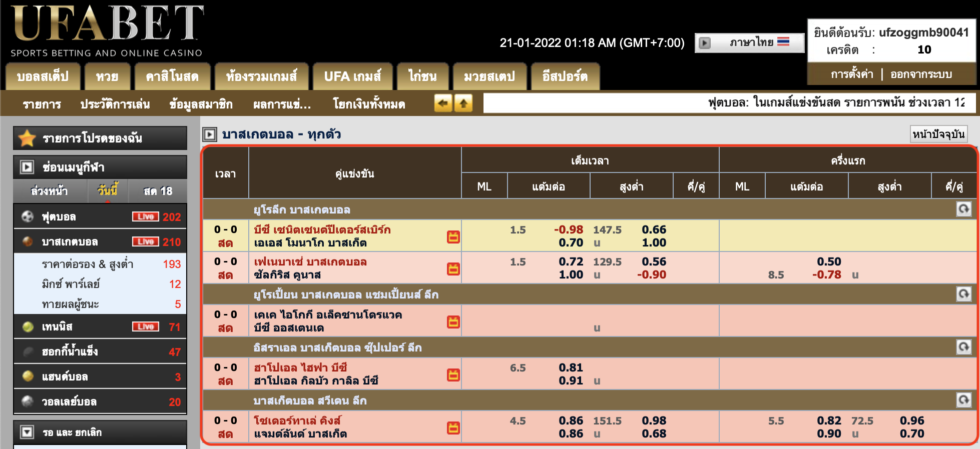The width and height of the screenshot is (980, 449).
Task: Open the หวย lottery tab
Action: click(x=107, y=76)
